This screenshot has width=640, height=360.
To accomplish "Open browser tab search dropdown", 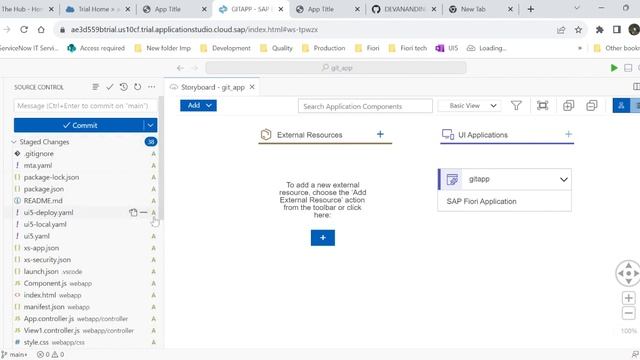I will click(x=577, y=9).
